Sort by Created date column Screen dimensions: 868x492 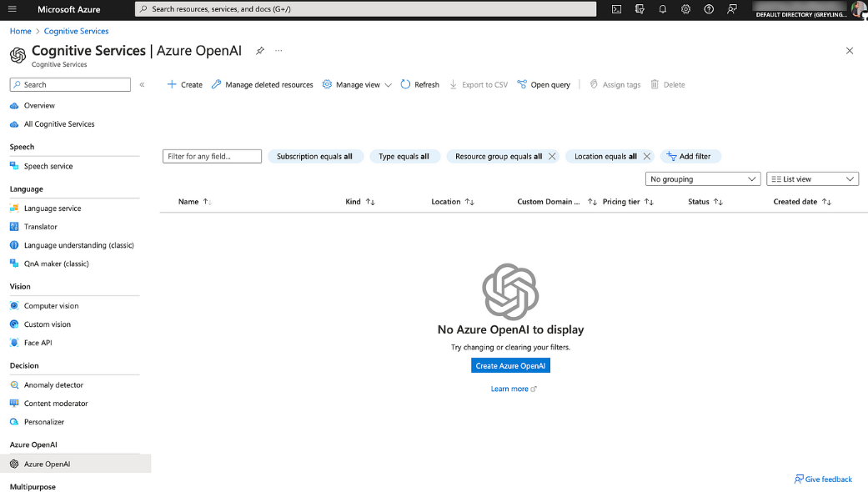tap(802, 202)
